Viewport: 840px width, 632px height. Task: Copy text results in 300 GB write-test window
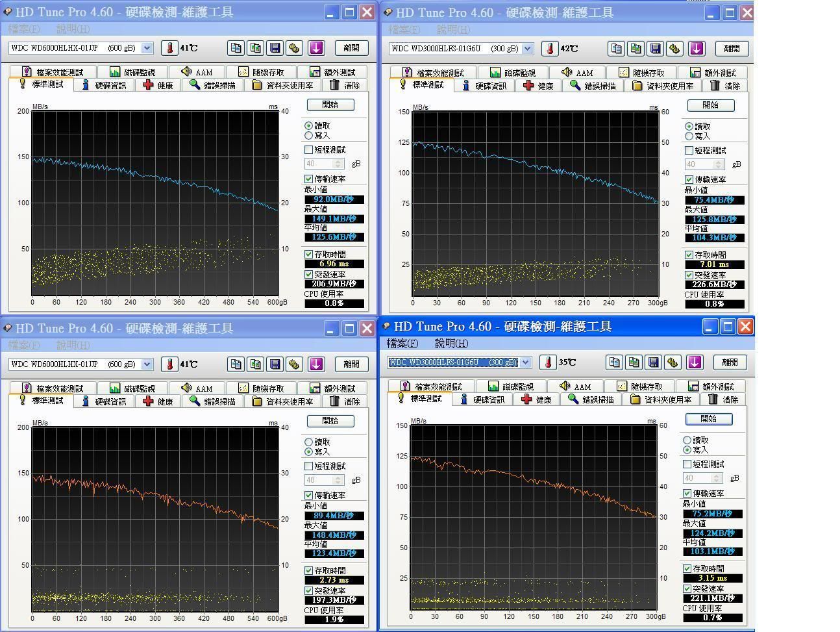coord(615,362)
